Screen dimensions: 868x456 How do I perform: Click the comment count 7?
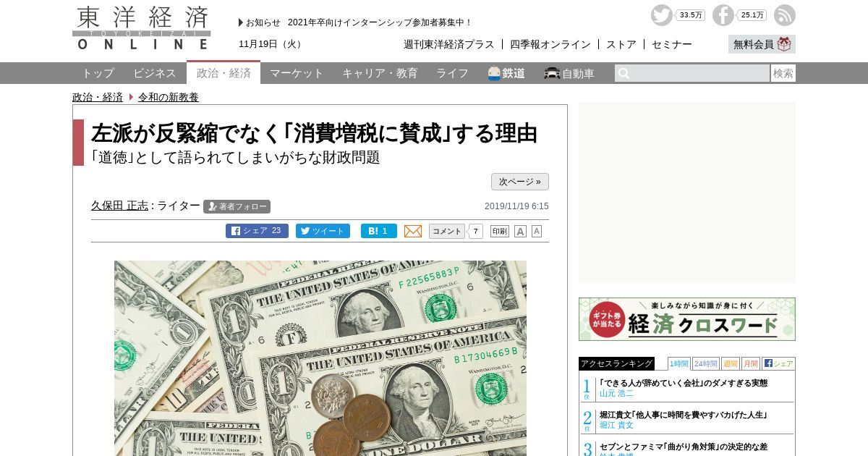click(x=475, y=231)
